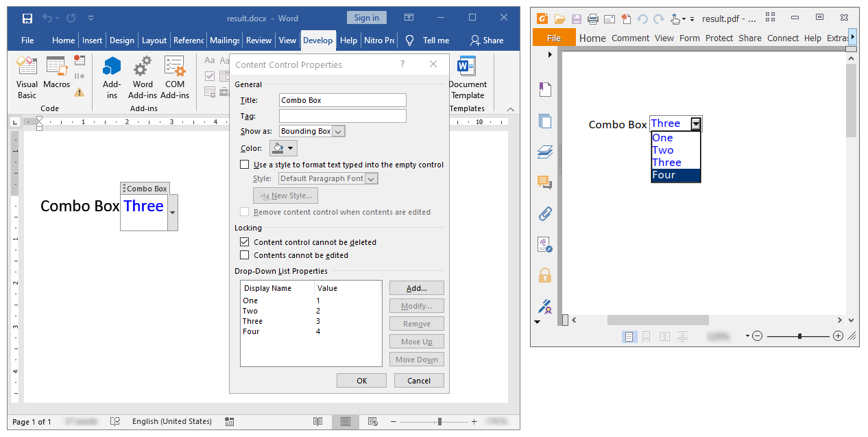Open the security lock panel icon

pyautogui.click(x=545, y=275)
